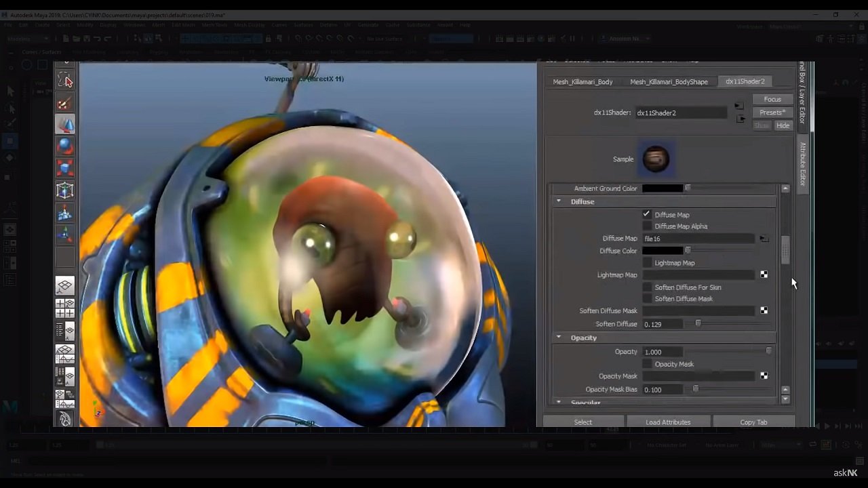
Task: Open the Mesh_Killamari_BodyShape tab
Action: click(x=669, y=81)
